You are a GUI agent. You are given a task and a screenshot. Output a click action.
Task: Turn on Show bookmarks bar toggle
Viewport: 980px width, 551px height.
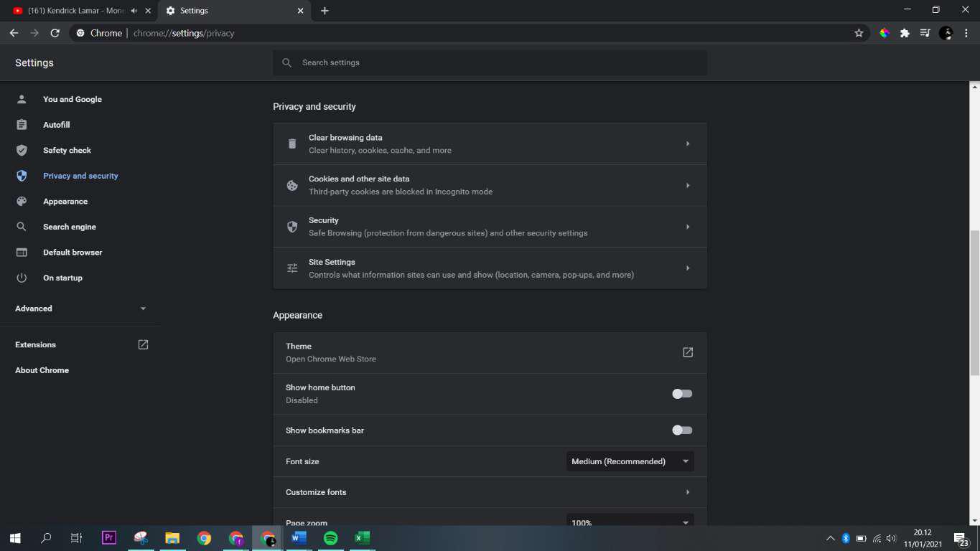point(681,430)
